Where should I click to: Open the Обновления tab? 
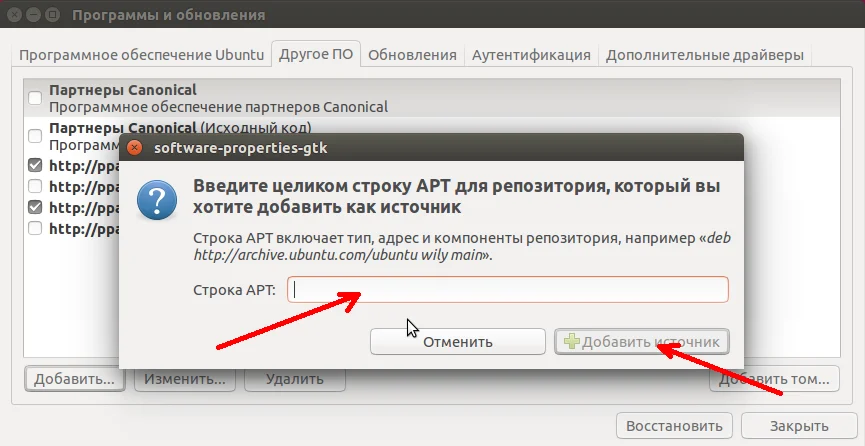(x=412, y=55)
